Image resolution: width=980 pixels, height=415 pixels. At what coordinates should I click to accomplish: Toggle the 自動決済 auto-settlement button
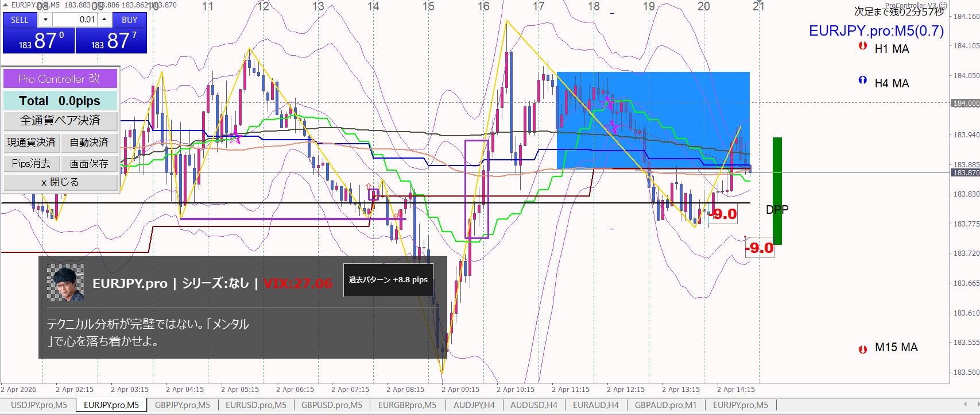pos(89,142)
